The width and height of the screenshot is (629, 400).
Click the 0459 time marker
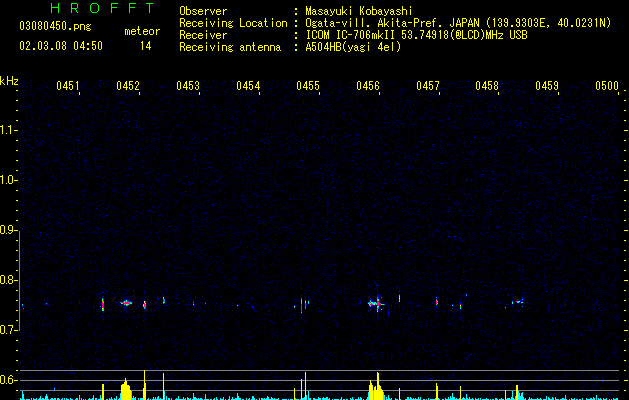[x=547, y=86]
